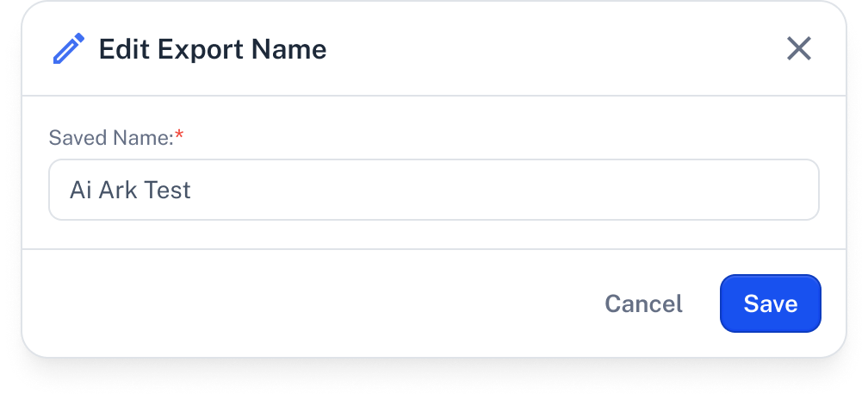Cancel editing the export name
This screenshot has height=400, width=868.
click(x=643, y=303)
